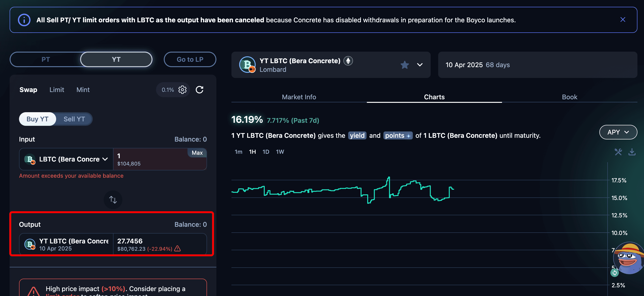Flip input and output with swap arrows

pos(113,200)
